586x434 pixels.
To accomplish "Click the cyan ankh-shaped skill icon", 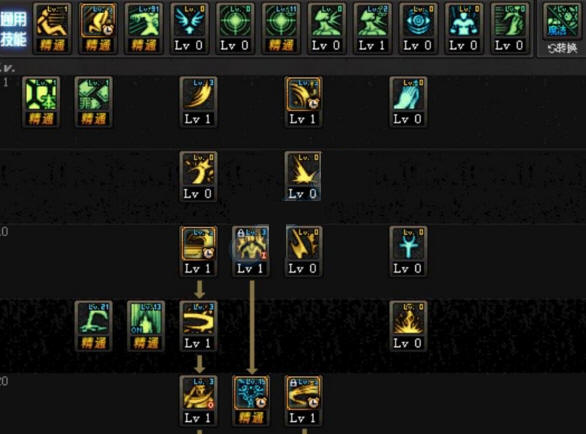I will point(408,252).
